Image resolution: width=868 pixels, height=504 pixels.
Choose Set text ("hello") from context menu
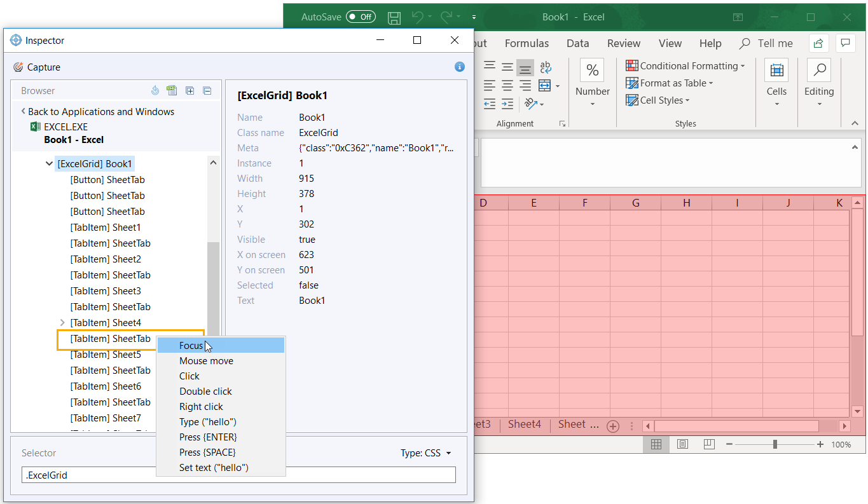[x=221, y=468]
